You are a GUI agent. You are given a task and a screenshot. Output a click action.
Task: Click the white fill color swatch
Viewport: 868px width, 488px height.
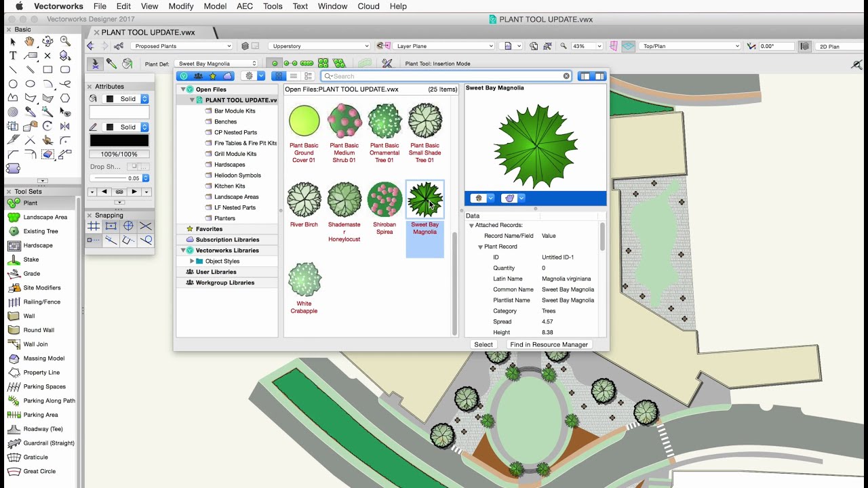pos(119,113)
